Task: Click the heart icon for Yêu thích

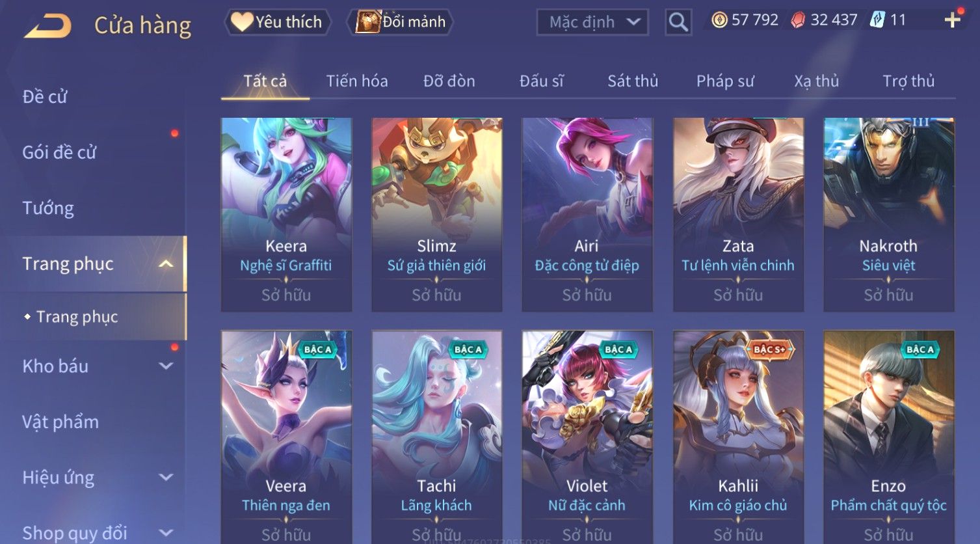Action: (x=241, y=22)
